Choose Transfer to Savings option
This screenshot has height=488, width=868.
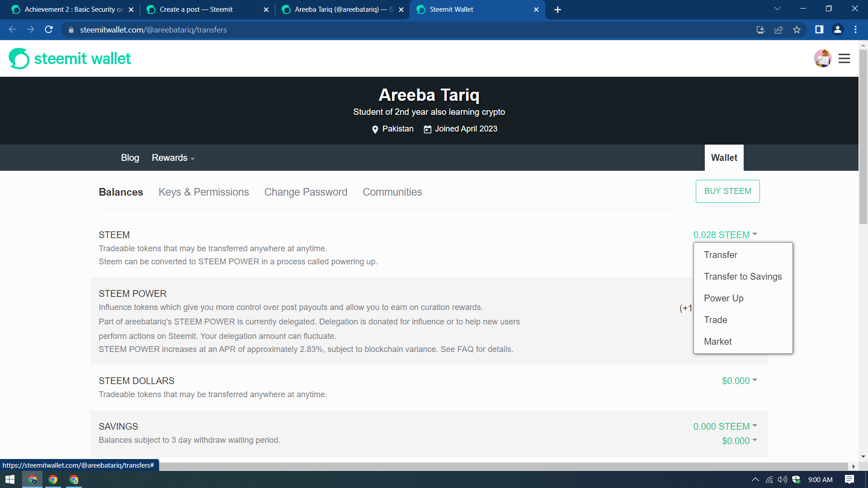point(743,277)
